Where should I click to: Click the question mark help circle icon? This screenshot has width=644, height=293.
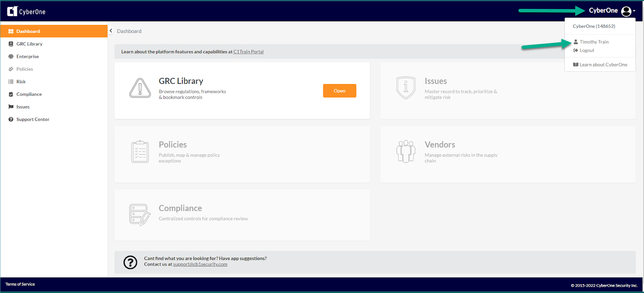(x=130, y=262)
